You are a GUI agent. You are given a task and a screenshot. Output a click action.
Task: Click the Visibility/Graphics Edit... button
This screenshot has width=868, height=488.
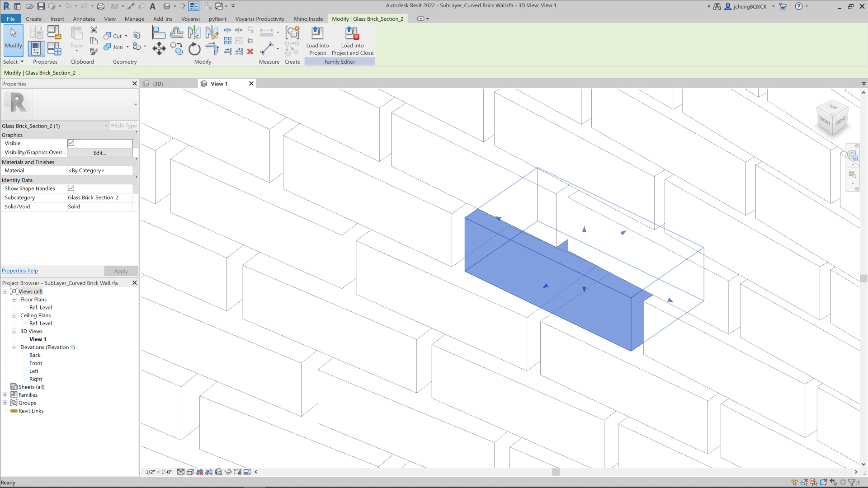pyautogui.click(x=99, y=153)
